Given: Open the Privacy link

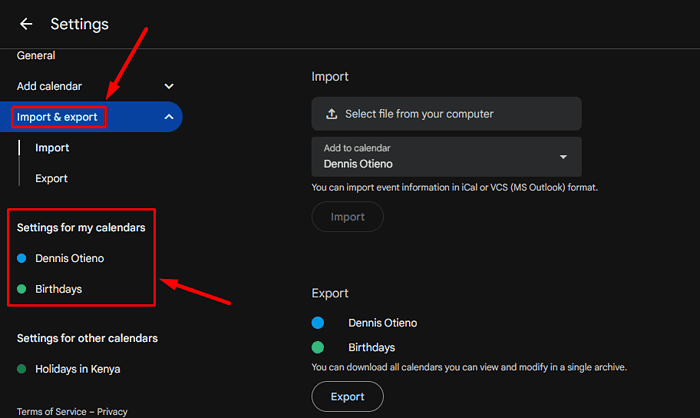Looking at the screenshot, I should 112,411.
